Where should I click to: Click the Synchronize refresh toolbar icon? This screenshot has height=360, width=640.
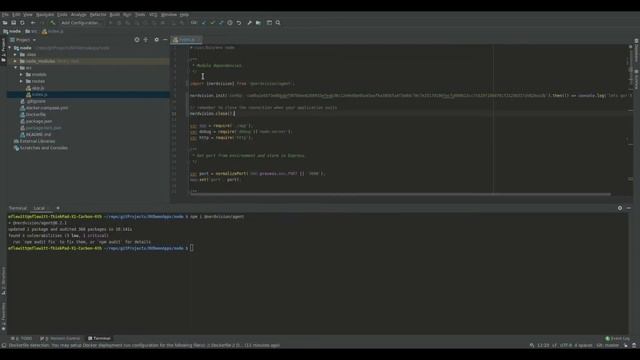[22, 23]
